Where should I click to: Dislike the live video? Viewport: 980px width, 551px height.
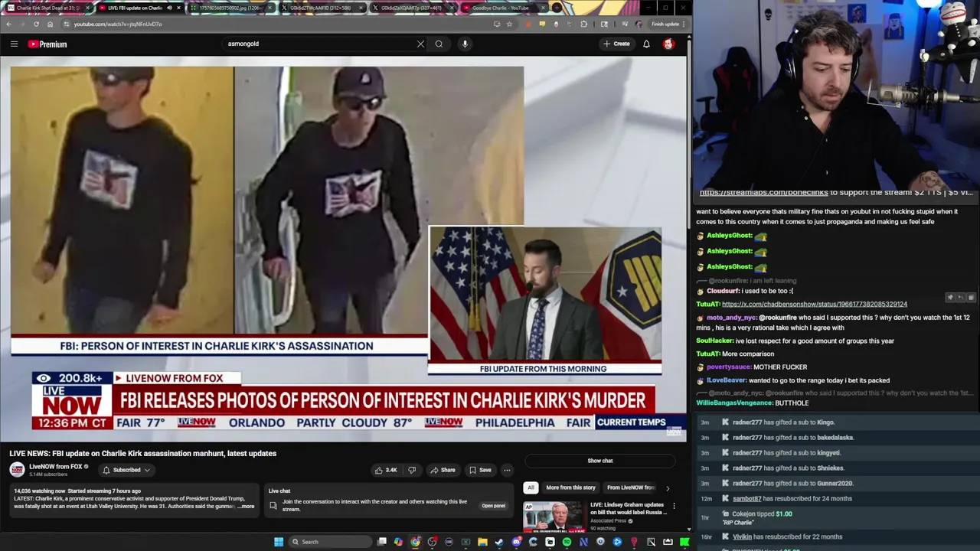coord(412,470)
